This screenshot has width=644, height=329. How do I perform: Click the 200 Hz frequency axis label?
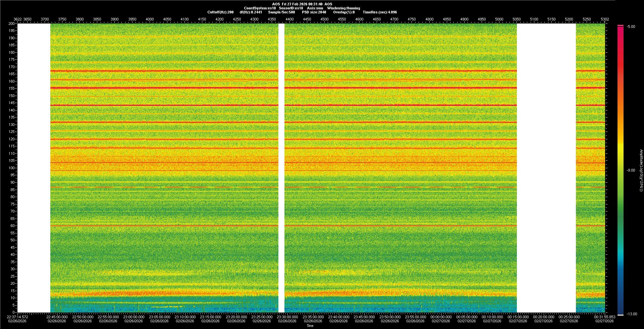coord(12,23)
